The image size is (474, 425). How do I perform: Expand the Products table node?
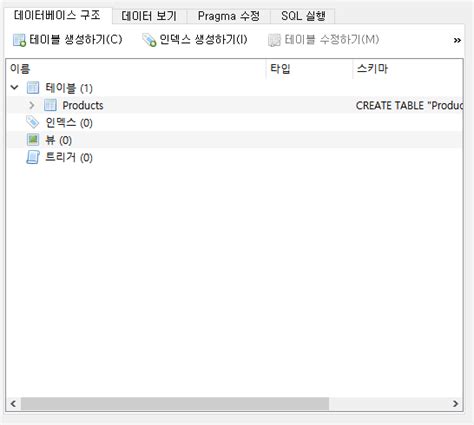32,105
